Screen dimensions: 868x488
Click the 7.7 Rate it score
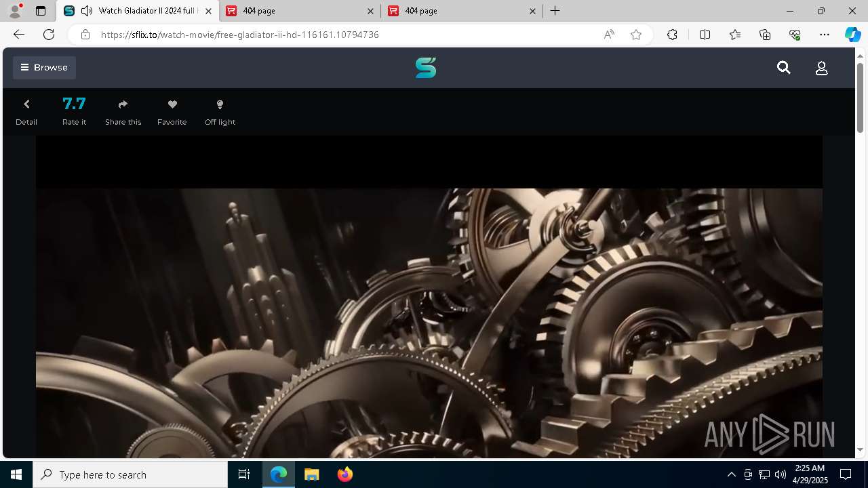[74, 111]
